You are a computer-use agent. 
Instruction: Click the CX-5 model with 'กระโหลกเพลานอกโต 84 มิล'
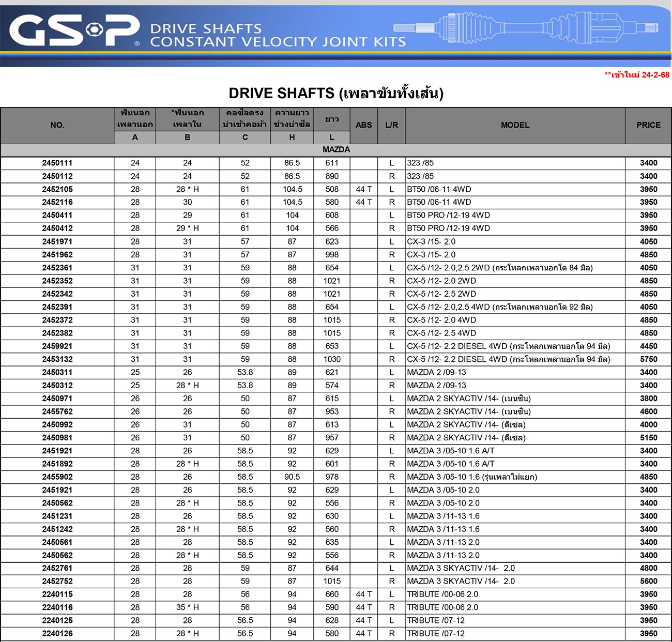(500, 268)
